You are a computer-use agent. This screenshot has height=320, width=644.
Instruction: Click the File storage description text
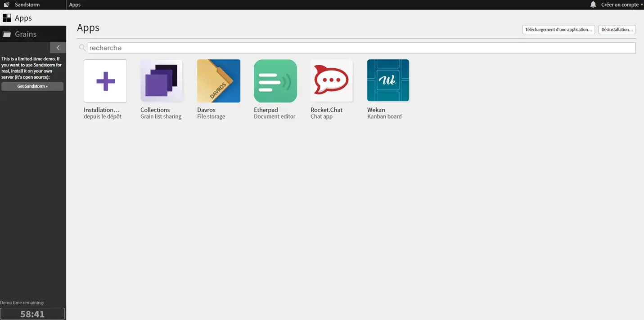211,116
